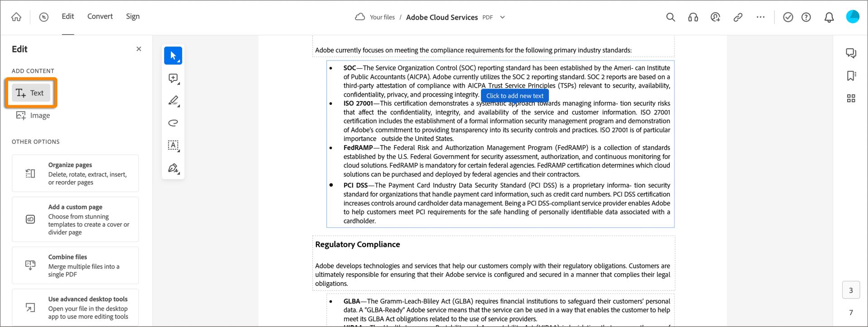This screenshot has height=327, width=868.
Task: Select the fill and sign pen tool
Action: coord(173,168)
